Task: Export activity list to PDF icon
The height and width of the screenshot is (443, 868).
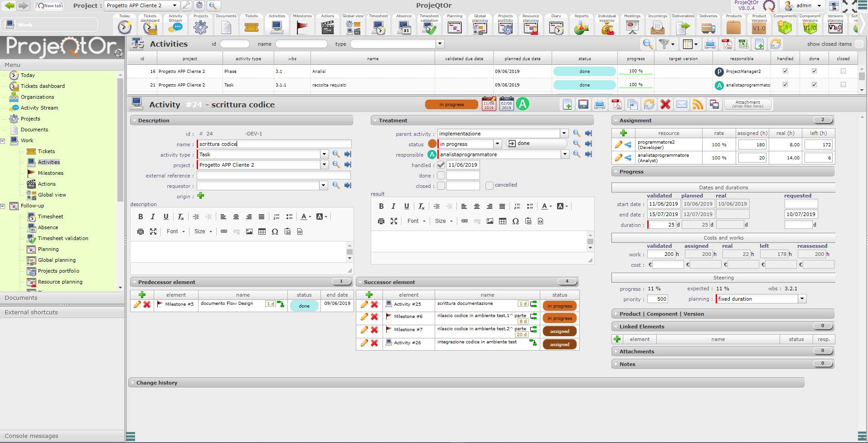Action: [727, 44]
